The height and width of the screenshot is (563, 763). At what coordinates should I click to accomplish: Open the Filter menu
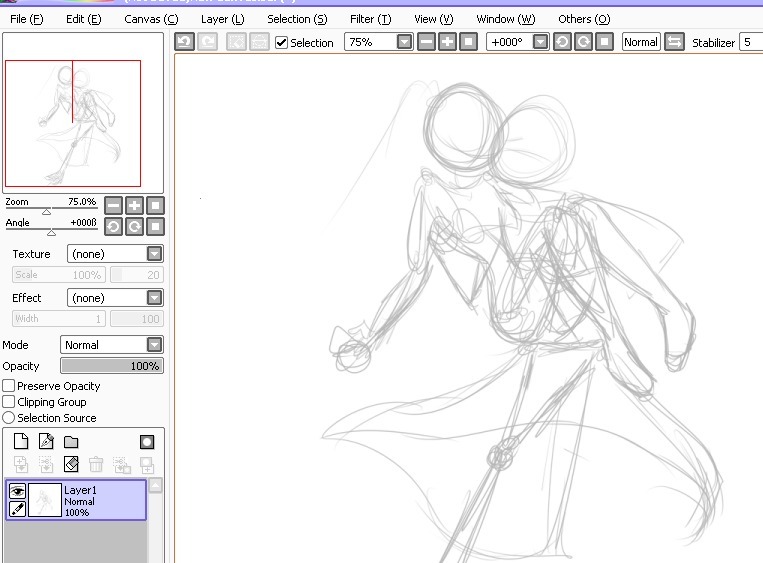(x=370, y=19)
